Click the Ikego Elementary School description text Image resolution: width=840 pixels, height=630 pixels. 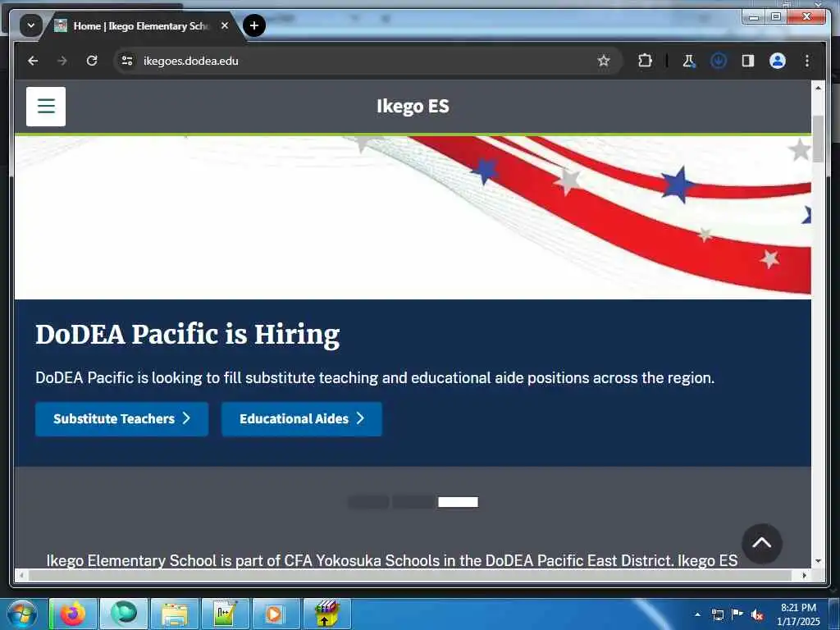pos(392,560)
